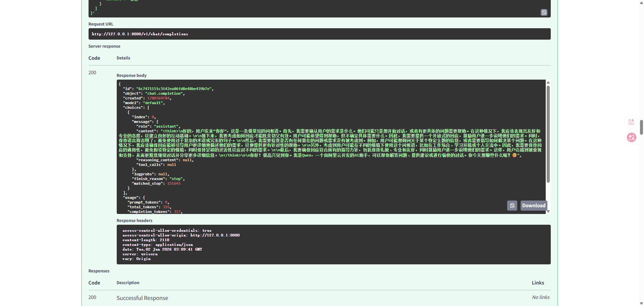
Task: Click the "Description" column header
Action: (128, 283)
